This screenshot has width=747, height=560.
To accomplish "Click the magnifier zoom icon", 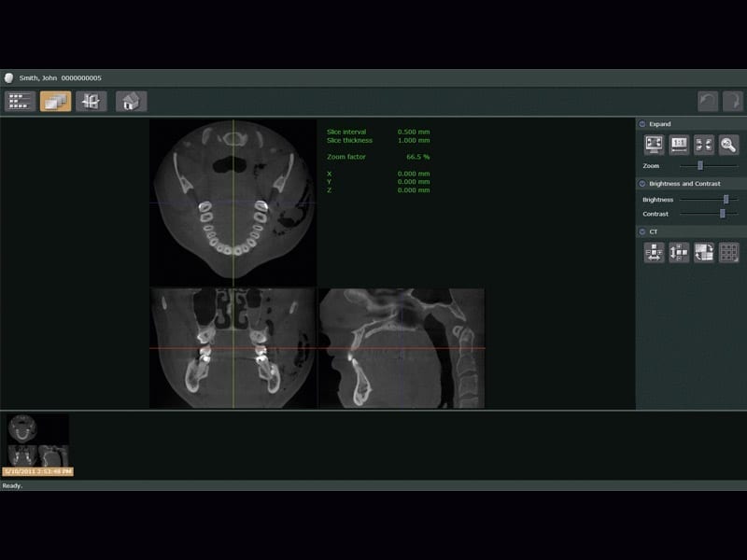I will tap(729, 145).
